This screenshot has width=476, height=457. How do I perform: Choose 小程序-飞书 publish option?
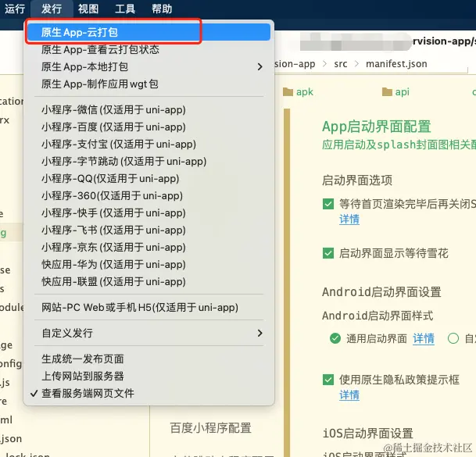point(149,230)
